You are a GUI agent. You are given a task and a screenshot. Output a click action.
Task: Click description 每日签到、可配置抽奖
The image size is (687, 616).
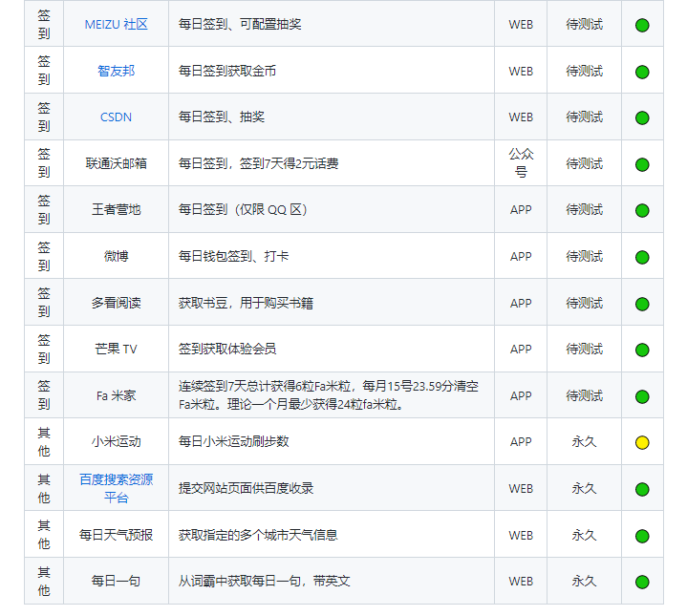[240, 25]
